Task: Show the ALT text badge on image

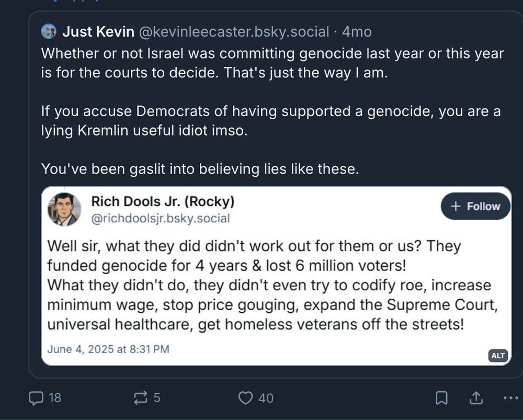Action: (498, 356)
